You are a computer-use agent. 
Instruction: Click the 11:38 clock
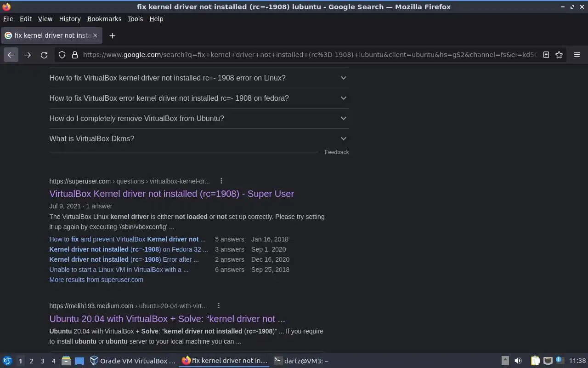[x=577, y=361]
